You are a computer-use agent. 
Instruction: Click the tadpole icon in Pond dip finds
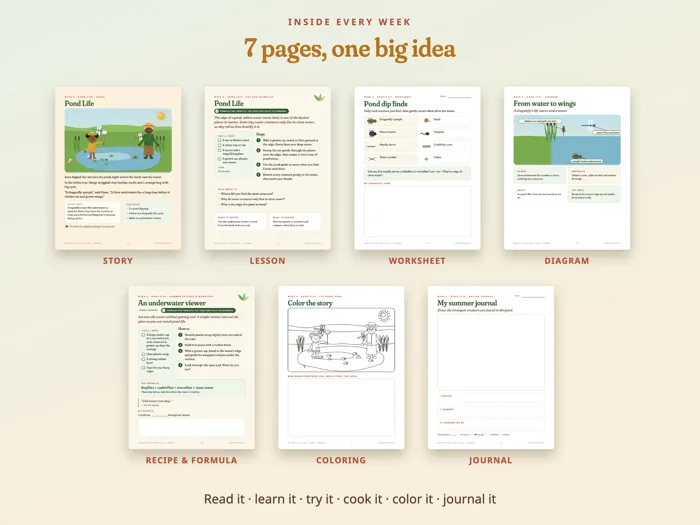click(425, 133)
